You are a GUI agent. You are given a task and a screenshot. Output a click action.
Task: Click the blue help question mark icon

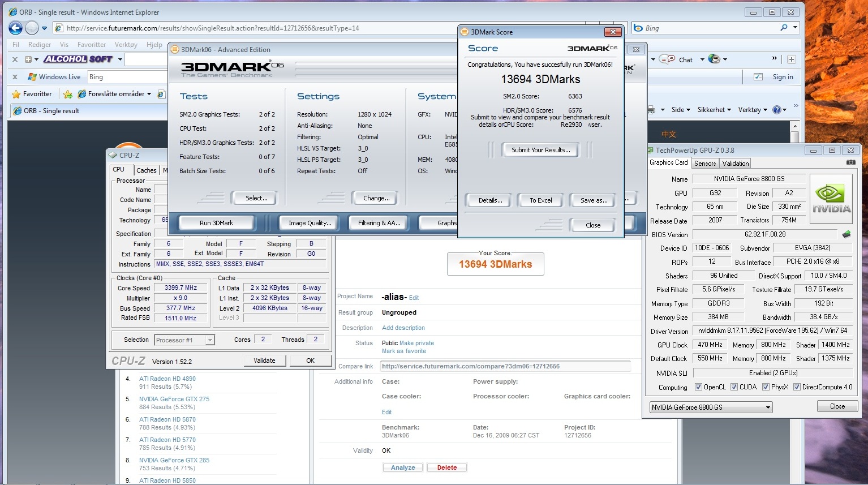click(777, 110)
